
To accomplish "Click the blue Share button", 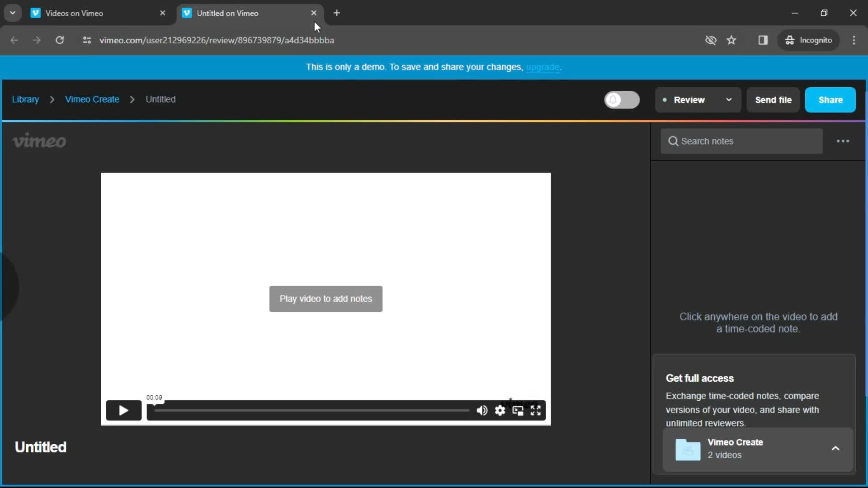I will pyautogui.click(x=830, y=100).
